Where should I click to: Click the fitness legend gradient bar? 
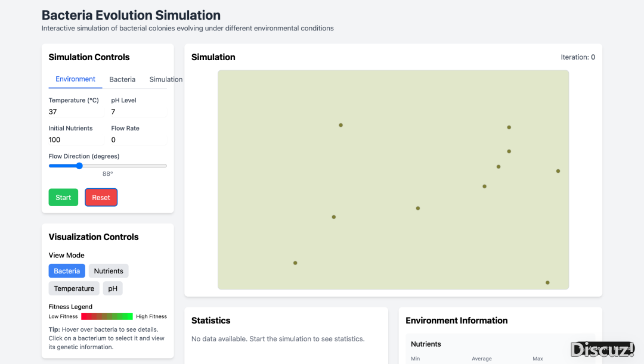(x=107, y=316)
